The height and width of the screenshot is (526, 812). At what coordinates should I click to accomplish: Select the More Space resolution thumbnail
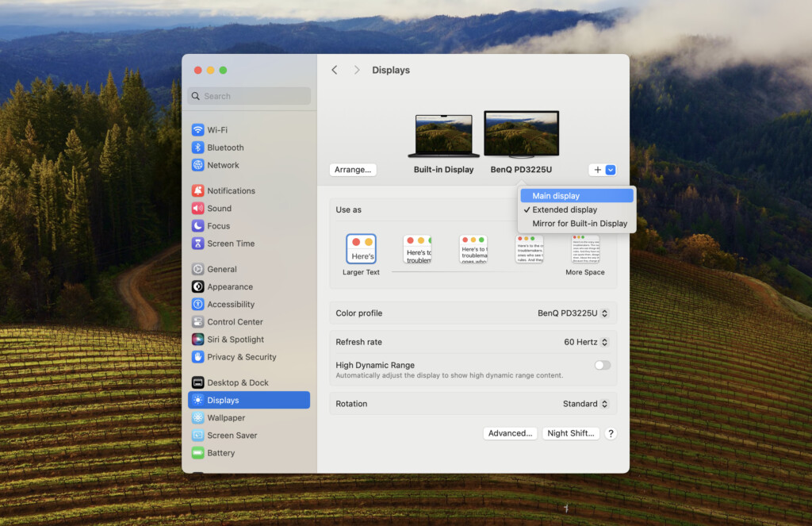(585, 249)
